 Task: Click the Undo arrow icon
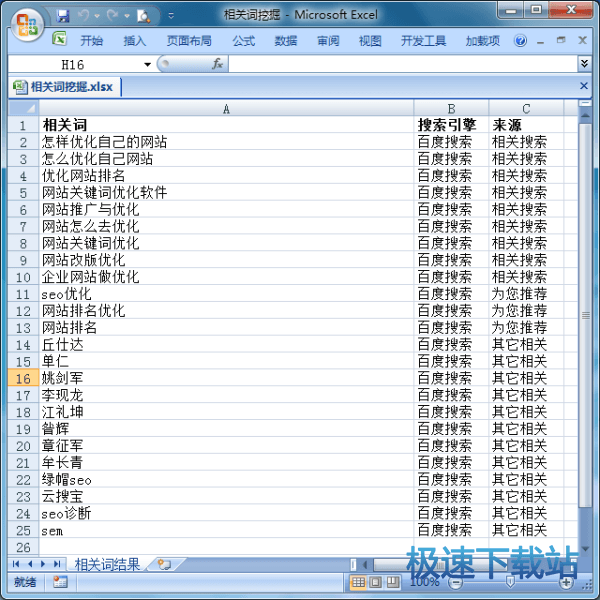pyautogui.click(x=84, y=15)
